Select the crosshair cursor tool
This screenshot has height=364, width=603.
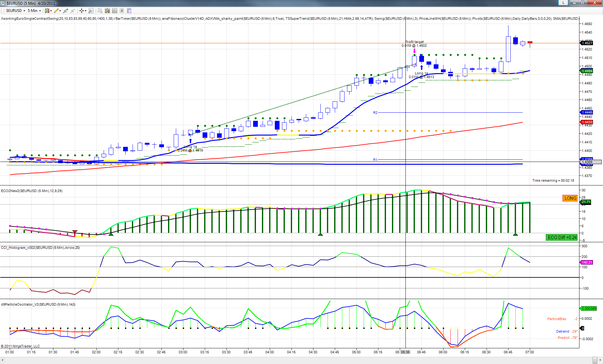point(82,11)
